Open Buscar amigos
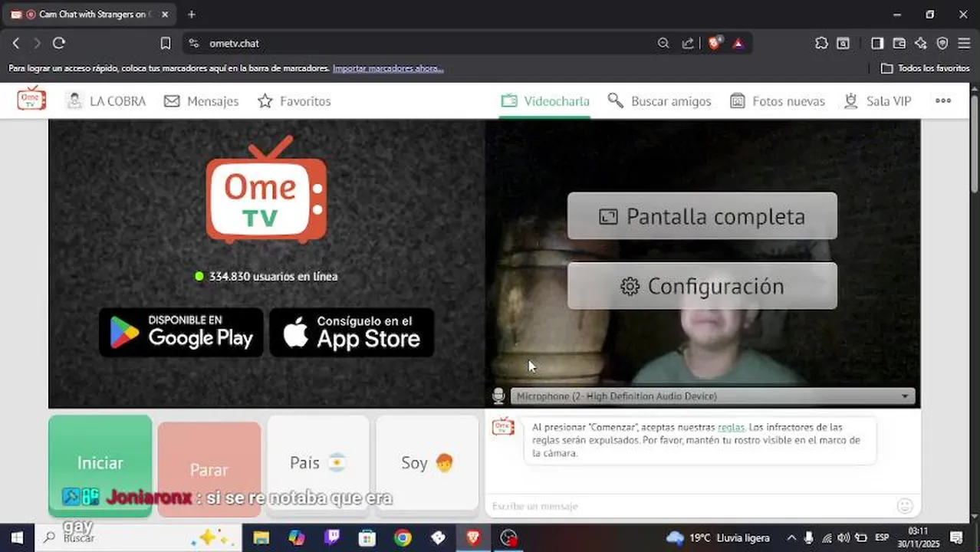980x552 pixels. (x=659, y=101)
